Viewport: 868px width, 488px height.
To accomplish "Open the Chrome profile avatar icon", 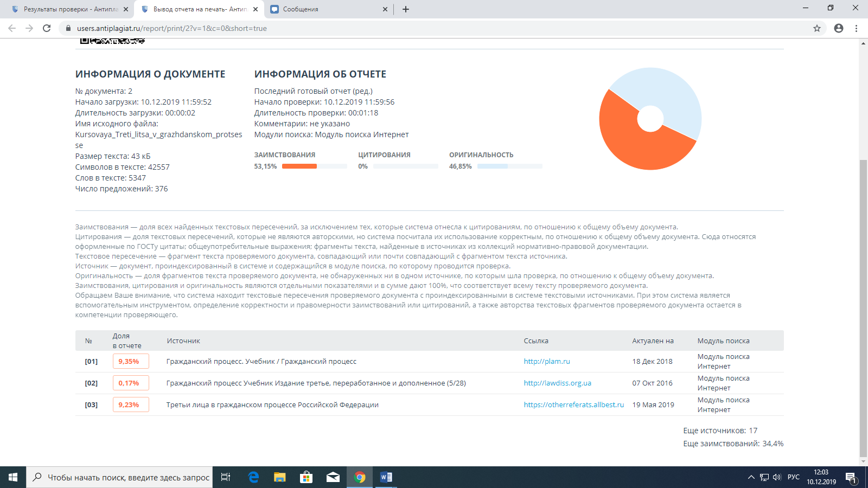I will pos(839,28).
